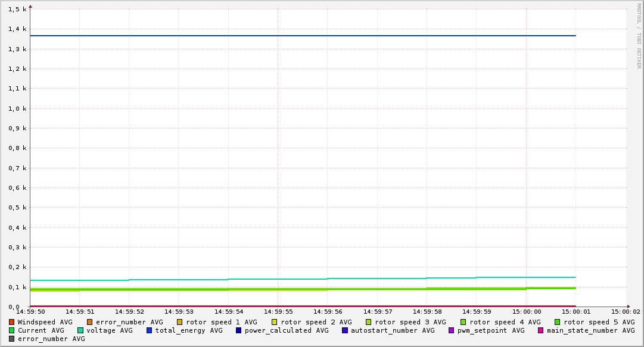Click the autostart_number AVG legend label
The height and width of the screenshot is (347, 644).
393,330
